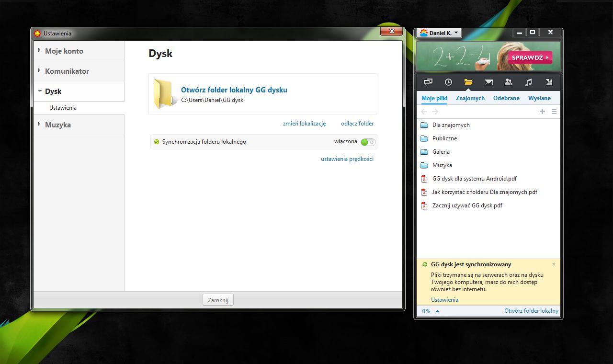
Task: Open the ustawienia prędkości link
Action: point(347,159)
